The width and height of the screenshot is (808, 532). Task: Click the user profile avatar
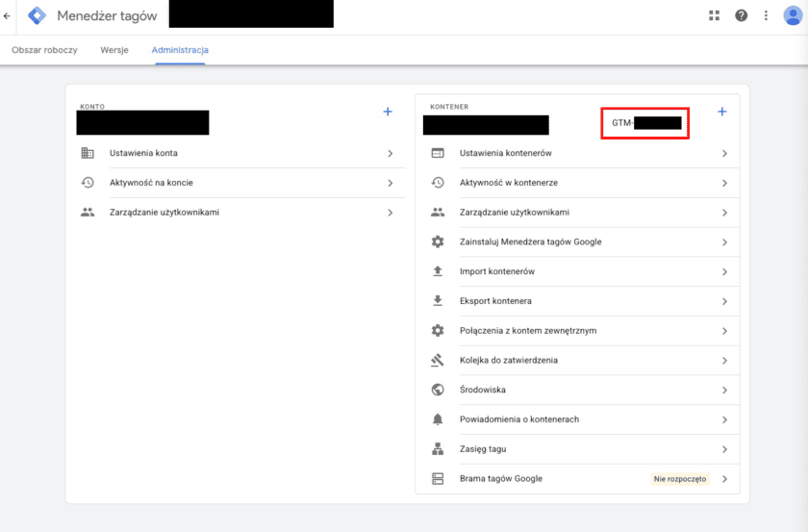tap(793, 15)
